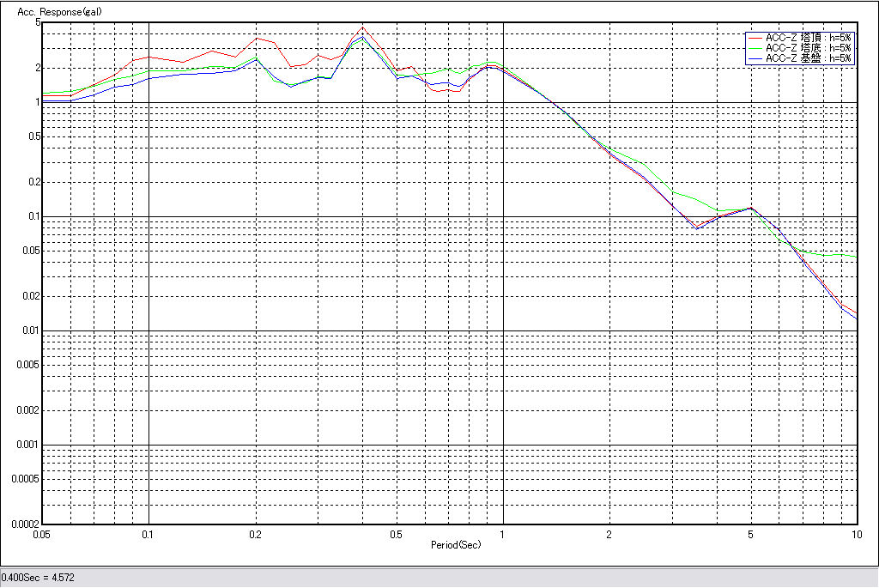This screenshot has width=879, height=588.
Task: Click the green ACC-Z 塔底 legend line
Action: [755, 48]
